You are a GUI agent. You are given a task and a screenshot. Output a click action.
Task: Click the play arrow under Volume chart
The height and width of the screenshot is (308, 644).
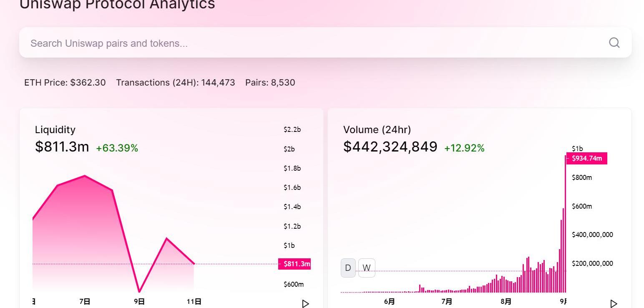click(614, 303)
